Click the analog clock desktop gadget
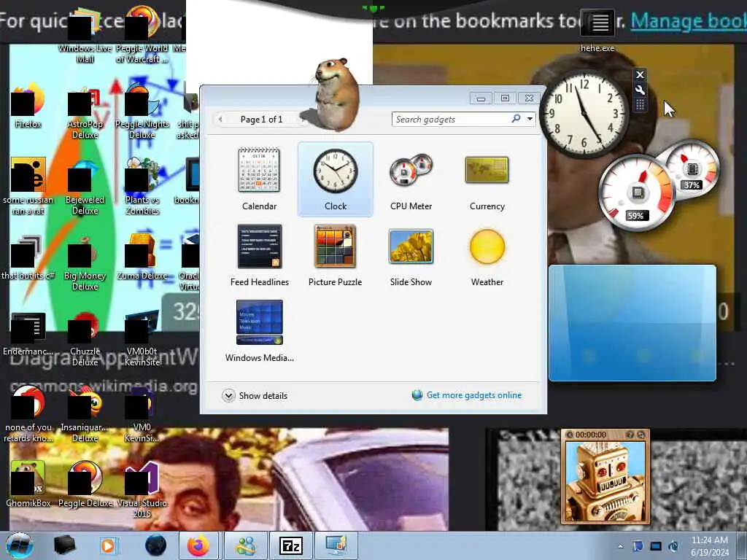This screenshot has height=560, width=747. [584, 113]
